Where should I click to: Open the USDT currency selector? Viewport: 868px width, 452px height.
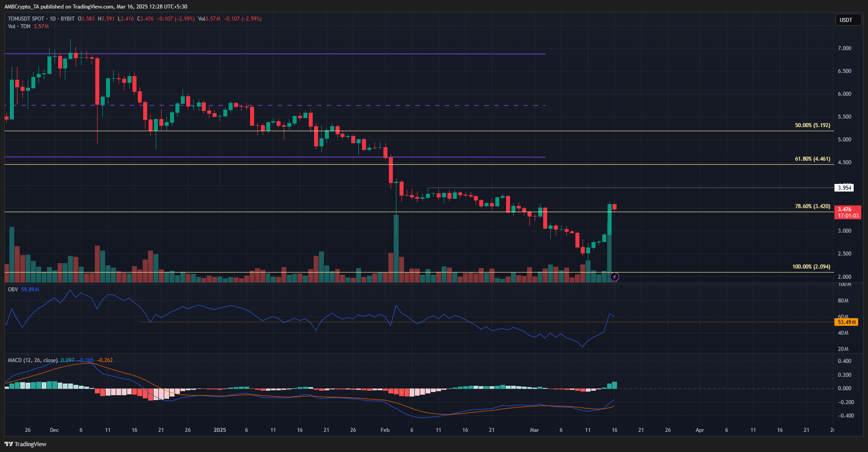(x=846, y=20)
